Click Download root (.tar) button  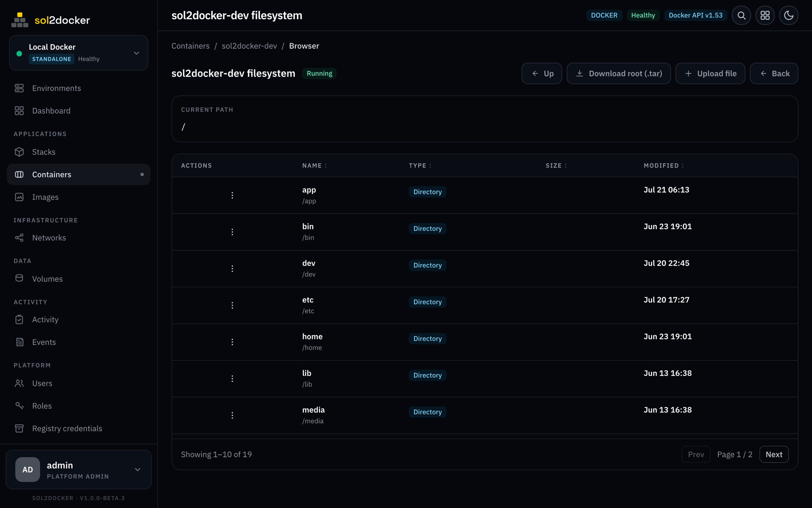point(619,74)
